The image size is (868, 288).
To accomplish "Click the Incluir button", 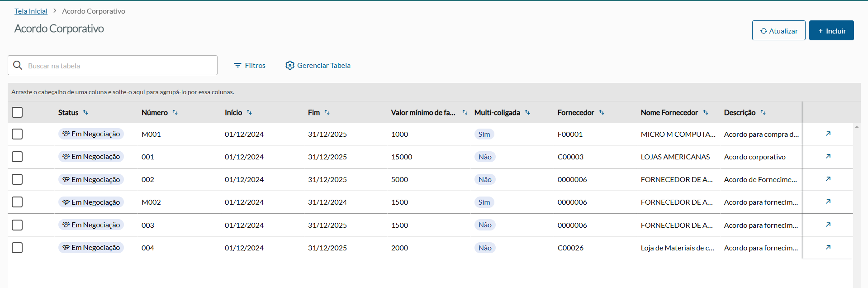I will [x=831, y=31].
